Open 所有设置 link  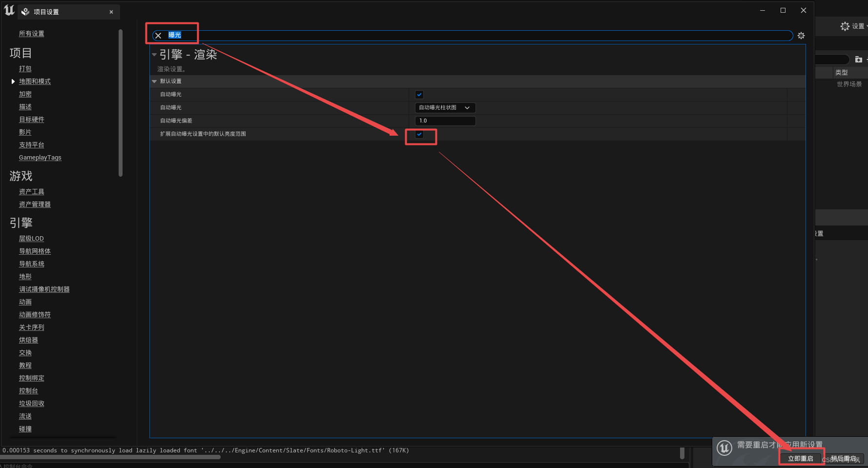(x=31, y=34)
